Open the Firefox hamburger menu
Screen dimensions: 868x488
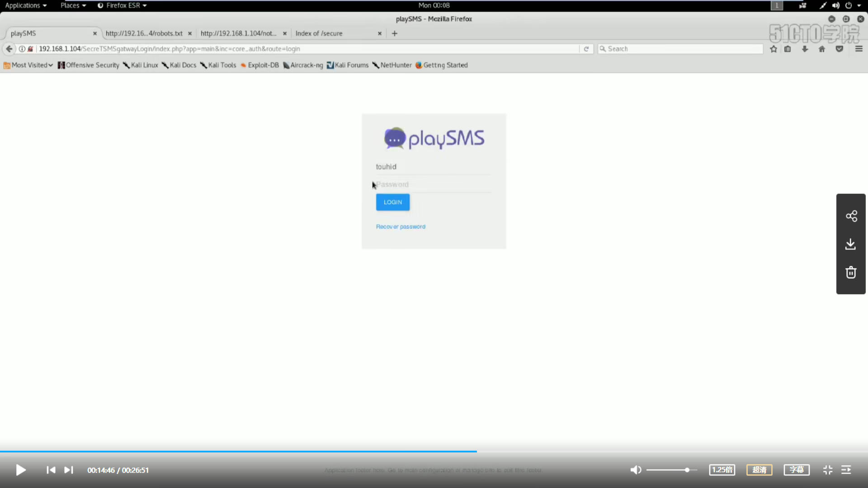click(x=859, y=49)
